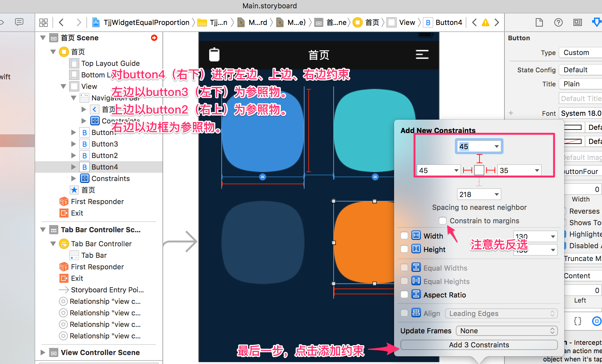Image resolution: width=602 pixels, height=364 pixels.
Task: Toggle the Equal Heights checkbox
Action: pos(404,281)
